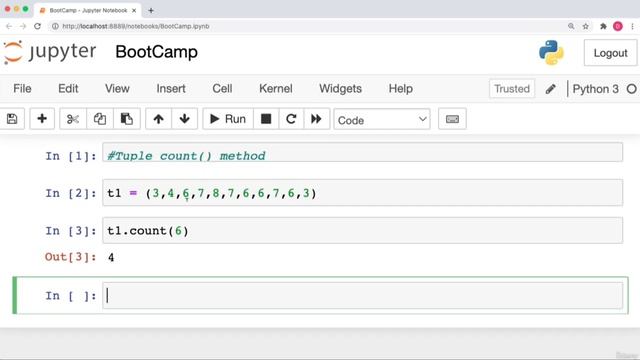Open the browser profile avatar
The width and height of the screenshot is (640, 360).
tap(618, 26)
